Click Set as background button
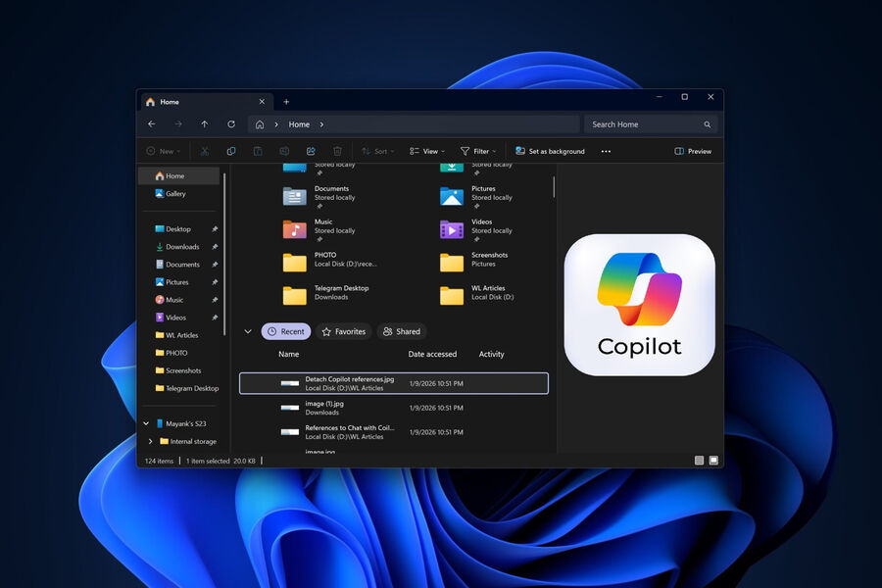 click(x=550, y=151)
